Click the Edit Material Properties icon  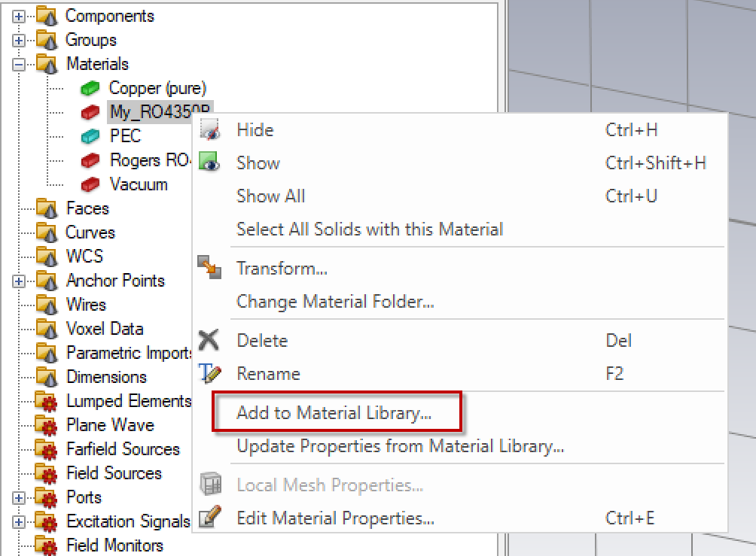(x=209, y=518)
